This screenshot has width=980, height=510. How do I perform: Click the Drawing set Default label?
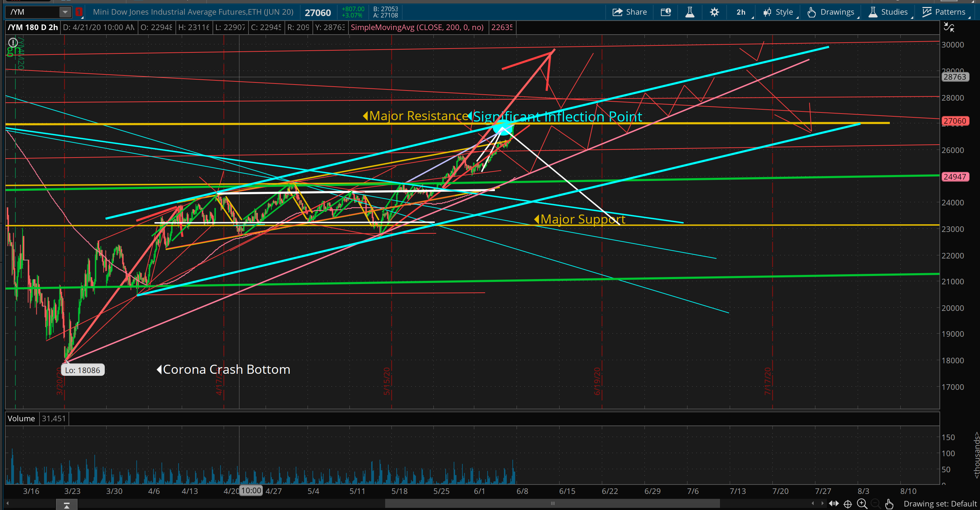[x=940, y=503]
